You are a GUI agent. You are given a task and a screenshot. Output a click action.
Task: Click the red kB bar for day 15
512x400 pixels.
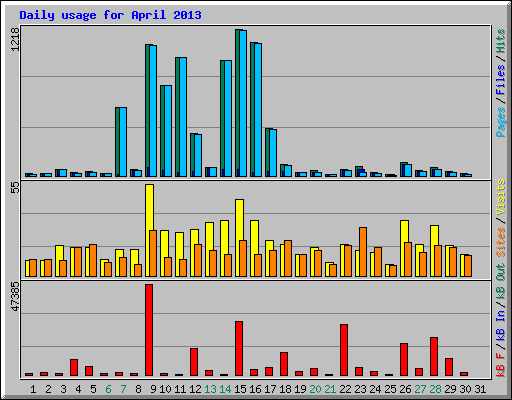point(239,348)
